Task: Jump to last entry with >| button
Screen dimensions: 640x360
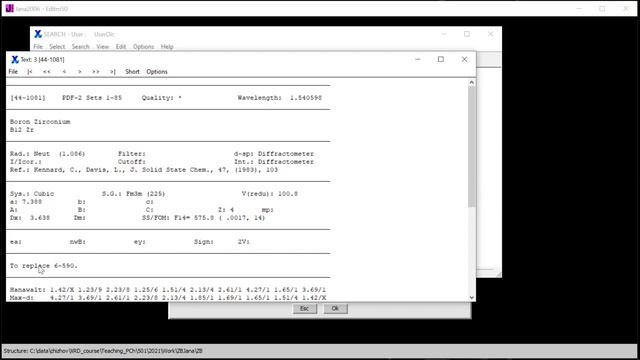Action: [x=113, y=71]
